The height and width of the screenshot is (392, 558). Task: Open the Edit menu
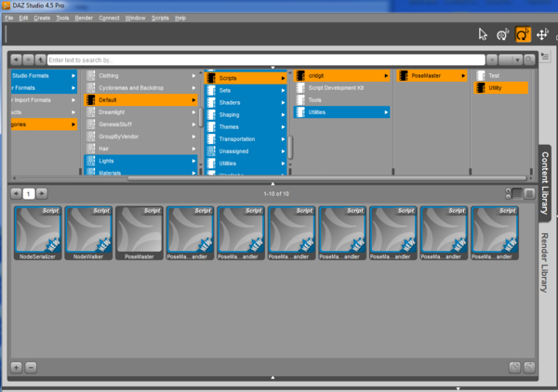pyautogui.click(x=23, y=18)
